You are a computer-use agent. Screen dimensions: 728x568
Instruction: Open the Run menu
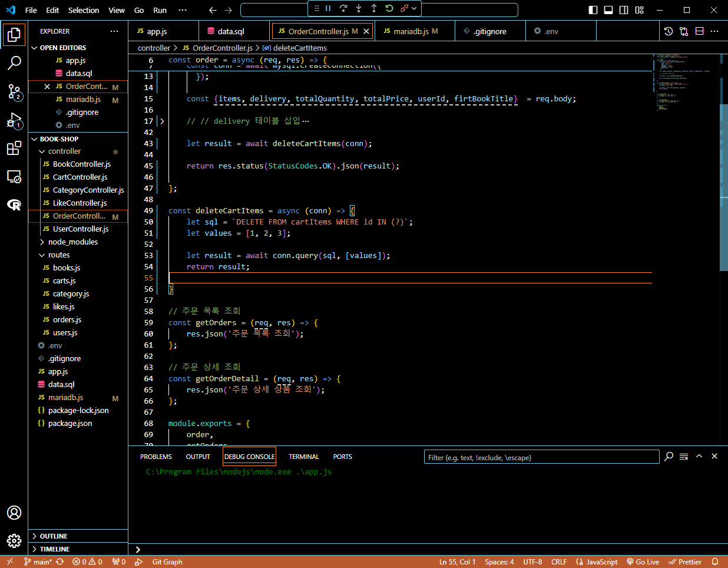coord(160,10)
